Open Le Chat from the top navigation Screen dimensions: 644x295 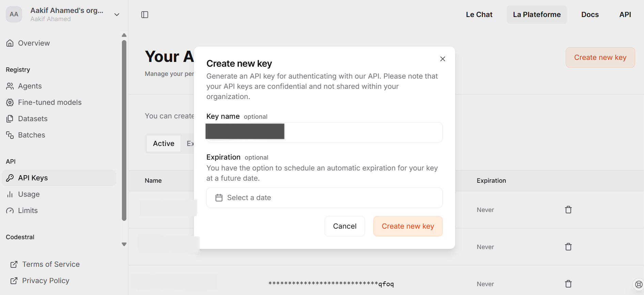click(x=479, y=14)
